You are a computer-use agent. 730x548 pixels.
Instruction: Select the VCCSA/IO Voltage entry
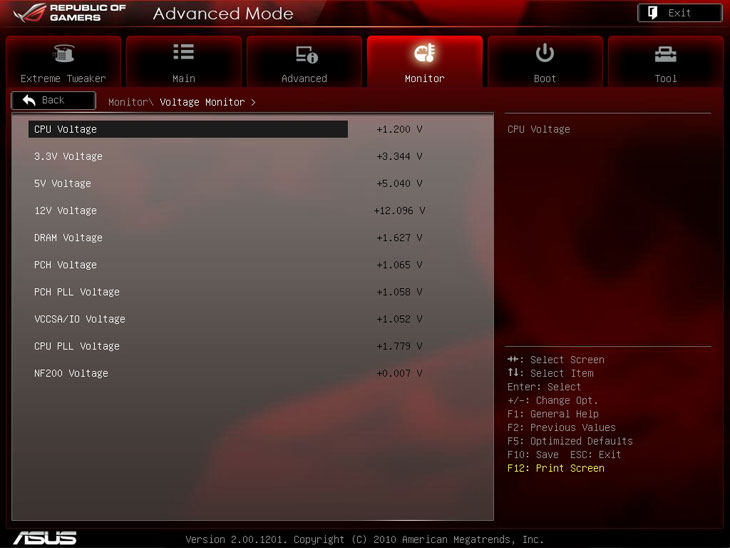(x=79, y=319)
